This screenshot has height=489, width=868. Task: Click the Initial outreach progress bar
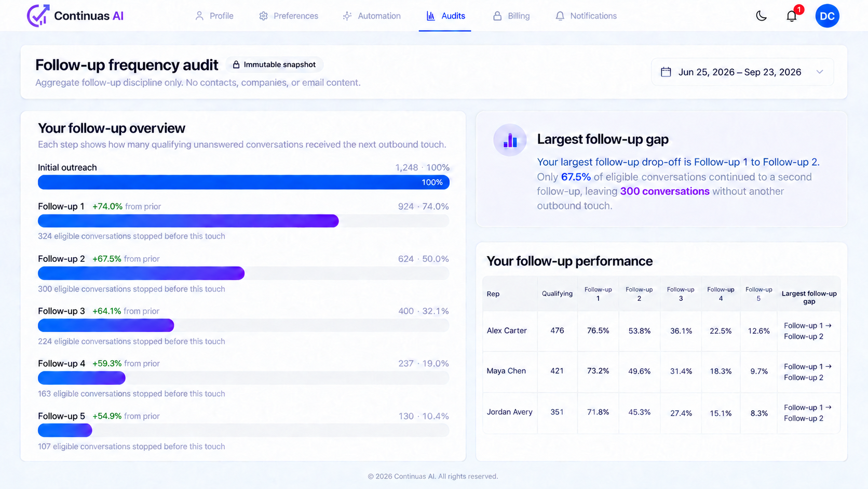243,182
